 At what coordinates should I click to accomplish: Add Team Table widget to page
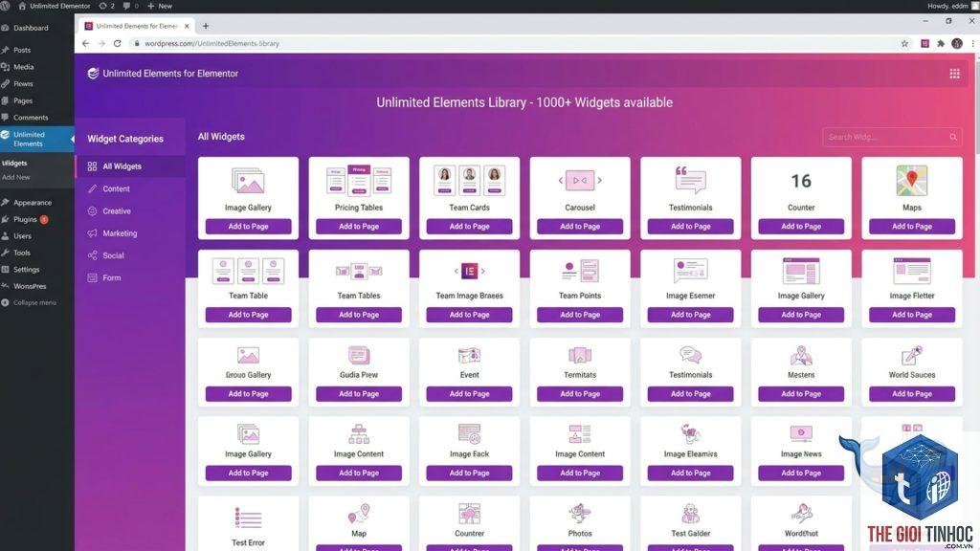point(248,315)
